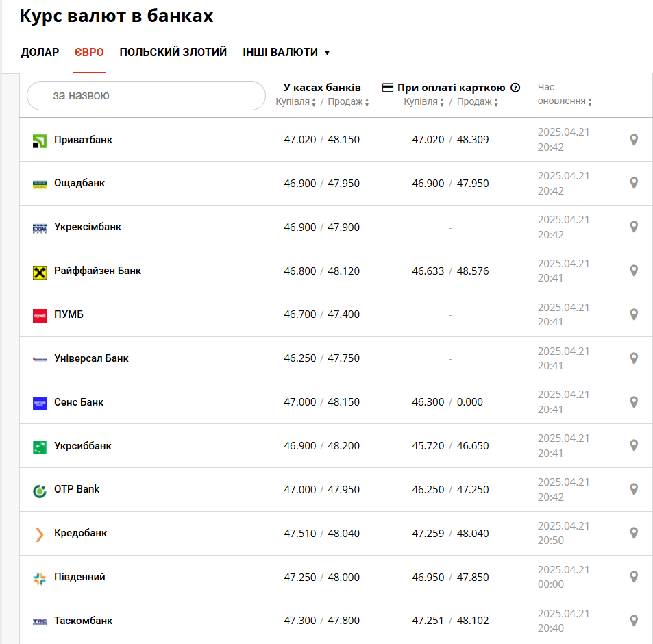
Task: Sort by Час оновлення column
Action: coord(565,101)
